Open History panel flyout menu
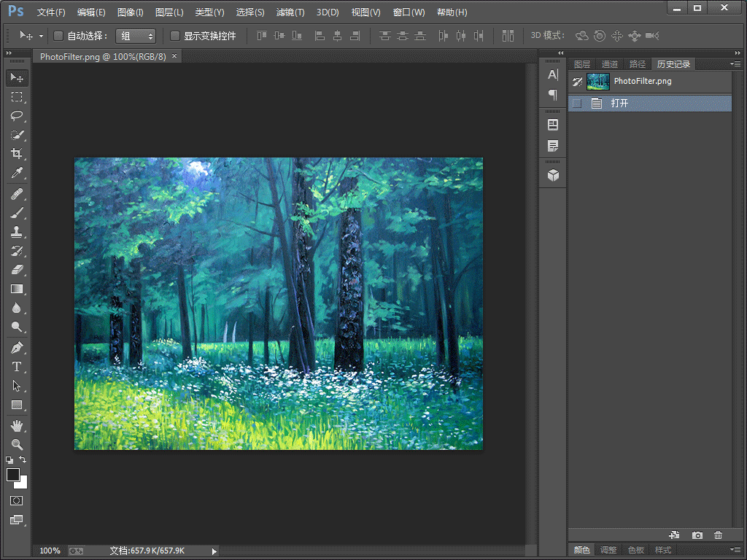 tap(735, 64)
